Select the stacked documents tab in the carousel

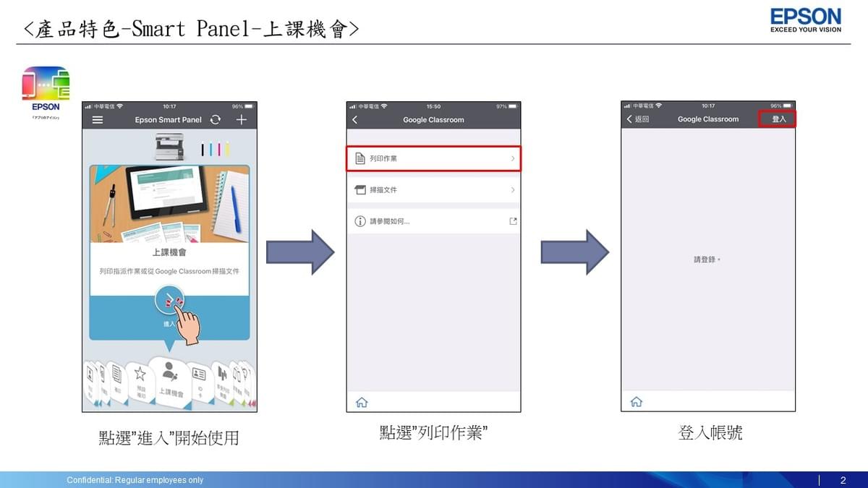pos(116,382)
